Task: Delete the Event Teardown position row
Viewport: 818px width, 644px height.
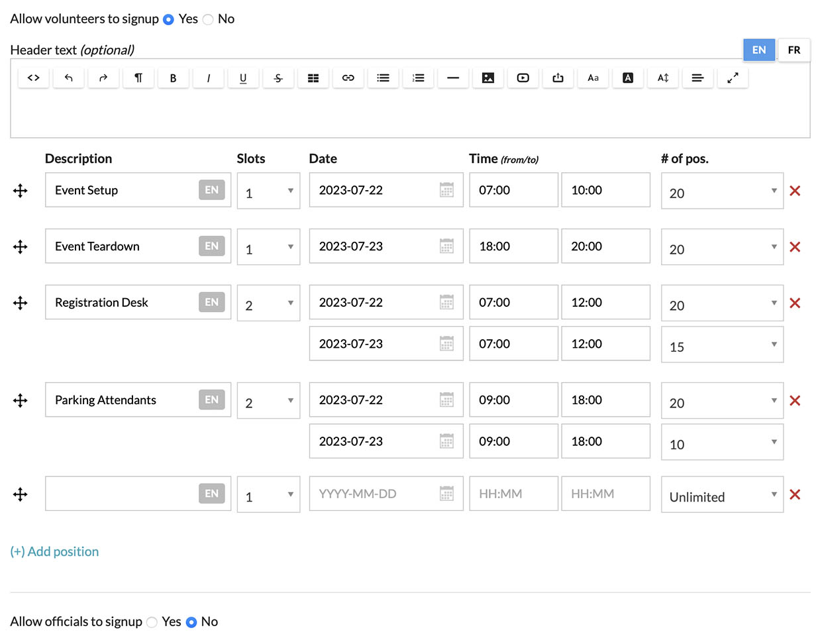Action: (795, 247)
